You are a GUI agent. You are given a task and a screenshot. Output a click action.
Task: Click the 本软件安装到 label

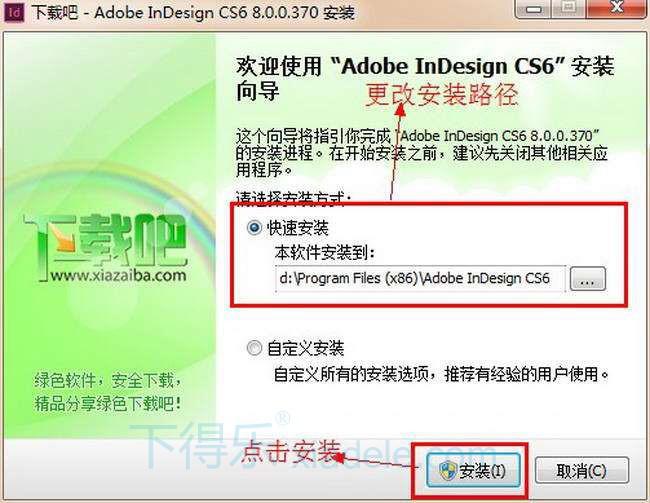[x=325, y=252]
